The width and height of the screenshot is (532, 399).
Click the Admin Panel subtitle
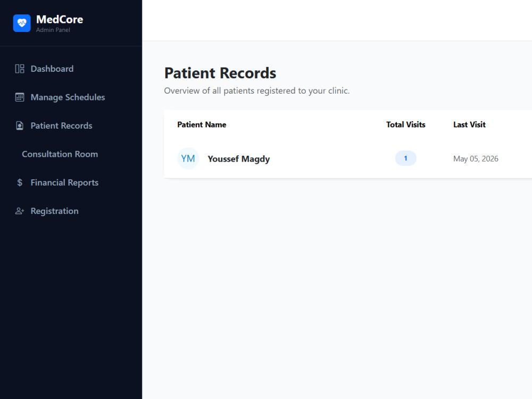tap(53, 30)
